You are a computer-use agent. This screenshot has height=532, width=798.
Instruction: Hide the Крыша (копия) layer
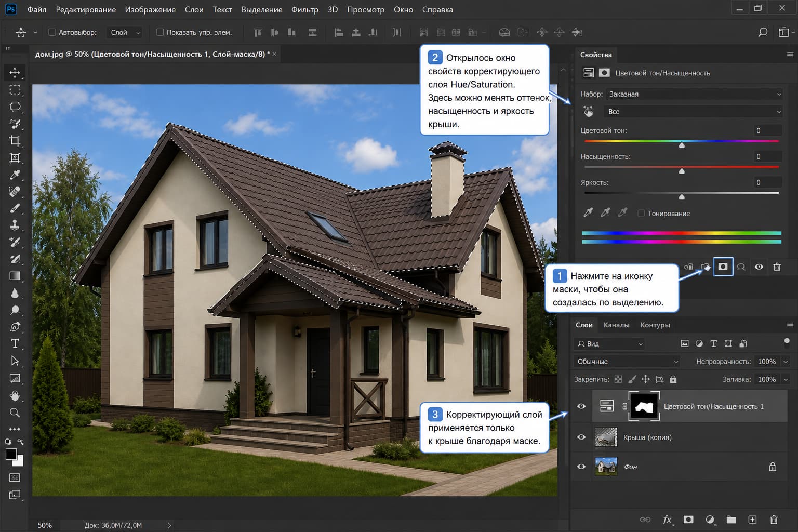pos(581,437)
